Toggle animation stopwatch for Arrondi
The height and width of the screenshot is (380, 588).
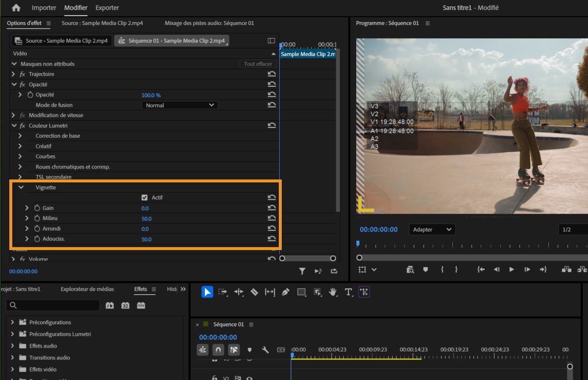(x=37, y=228)
